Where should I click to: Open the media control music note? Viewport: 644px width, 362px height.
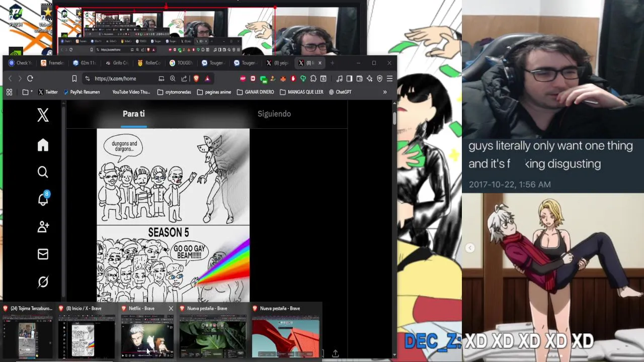tap(339, 78)
